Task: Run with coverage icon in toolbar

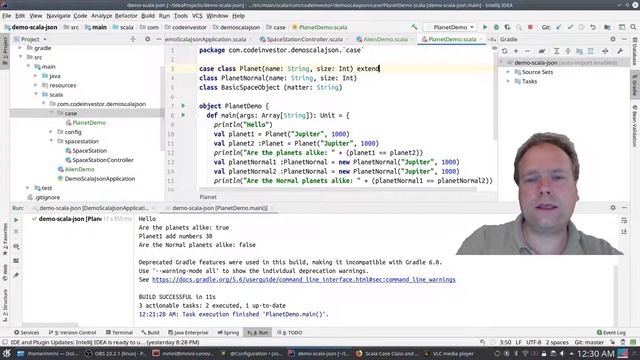Action: point(507,27)
